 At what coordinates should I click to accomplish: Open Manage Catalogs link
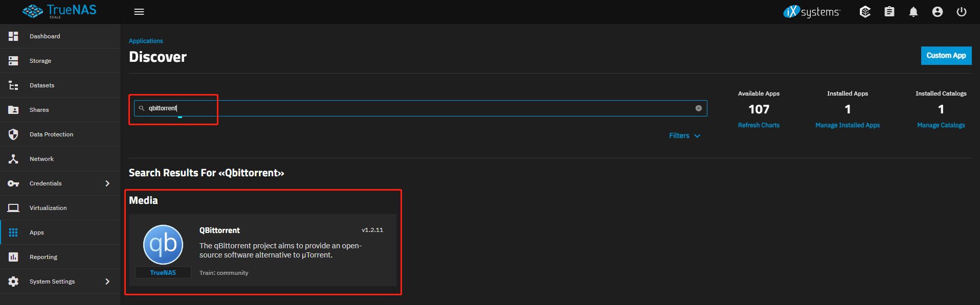coord(941,125)
